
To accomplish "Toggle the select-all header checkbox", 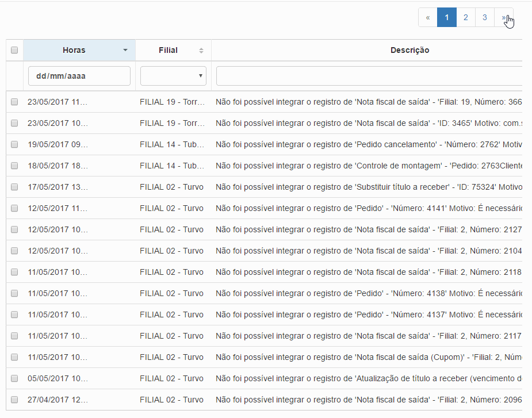I will click(x=14, y=50).
